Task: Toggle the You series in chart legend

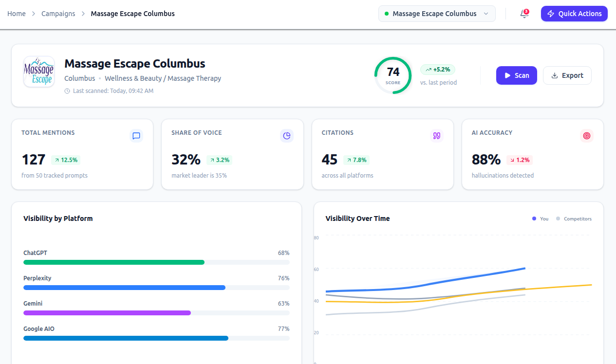Action: pyautogui.click(x=541, y=219)
